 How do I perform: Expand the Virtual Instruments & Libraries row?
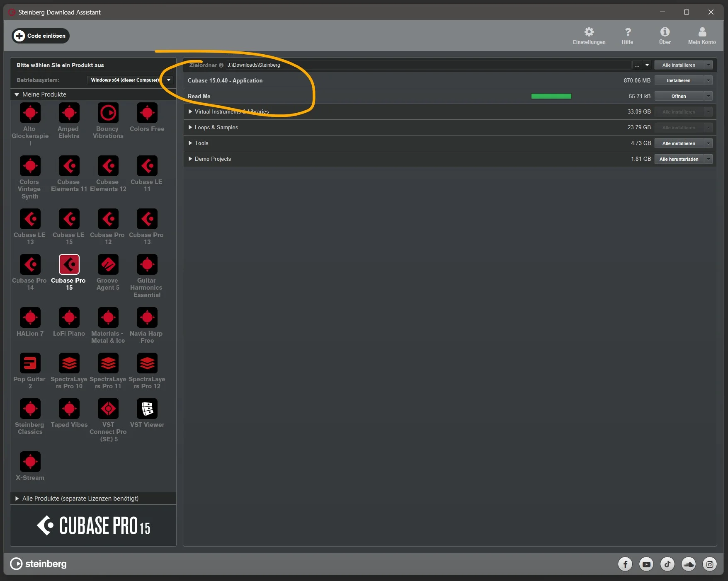coord(190,111)
